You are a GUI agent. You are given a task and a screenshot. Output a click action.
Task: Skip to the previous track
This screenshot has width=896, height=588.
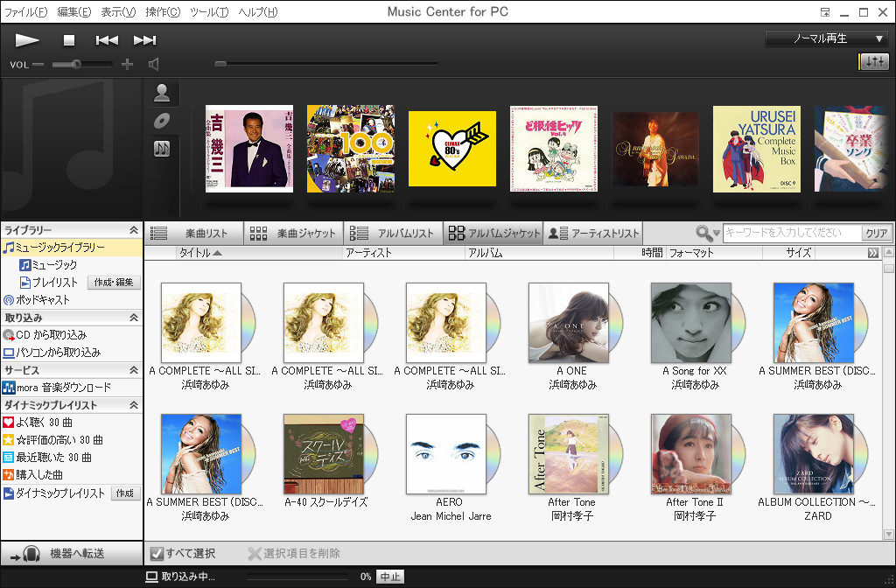(x=107, y=40)
